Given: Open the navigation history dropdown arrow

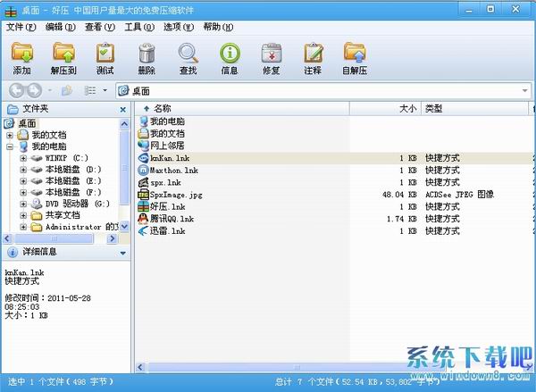Looking at the screenshot, I should pyautogui.click(x=50, y=90).
